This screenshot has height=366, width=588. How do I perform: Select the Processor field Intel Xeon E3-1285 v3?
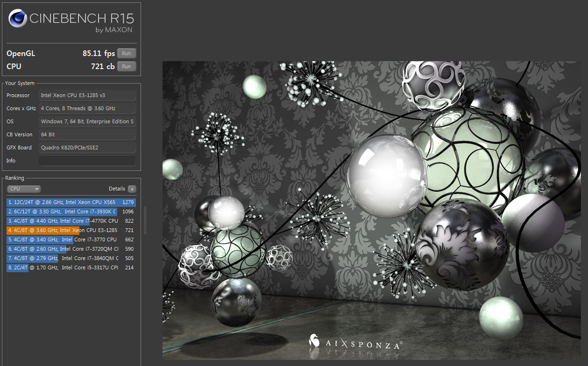(87, 95)
